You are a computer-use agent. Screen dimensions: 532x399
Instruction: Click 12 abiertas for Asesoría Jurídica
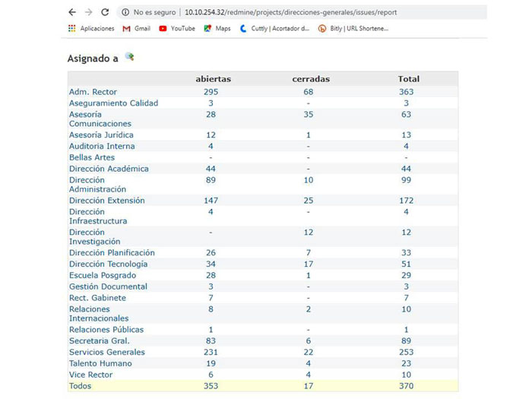point(211,135)
